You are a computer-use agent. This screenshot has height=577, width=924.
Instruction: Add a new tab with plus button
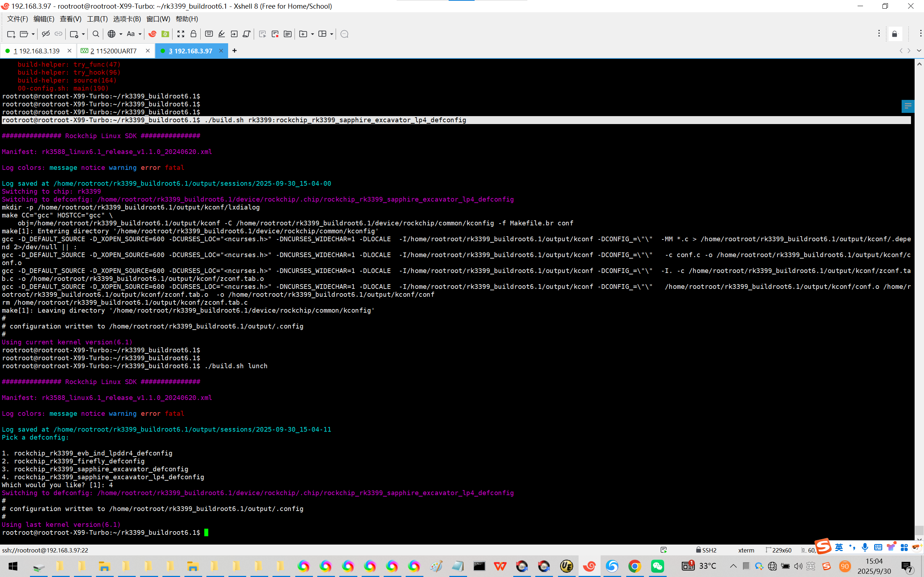[x=235, y=51]
